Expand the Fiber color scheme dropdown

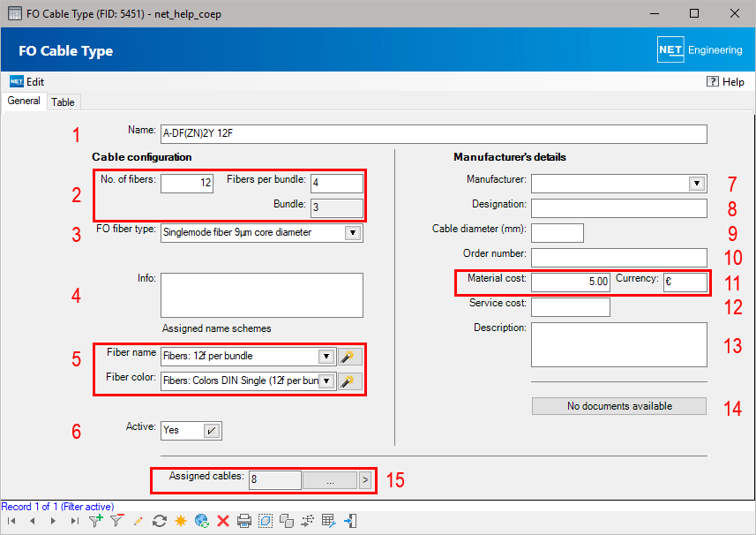click(x=326, y=381)
